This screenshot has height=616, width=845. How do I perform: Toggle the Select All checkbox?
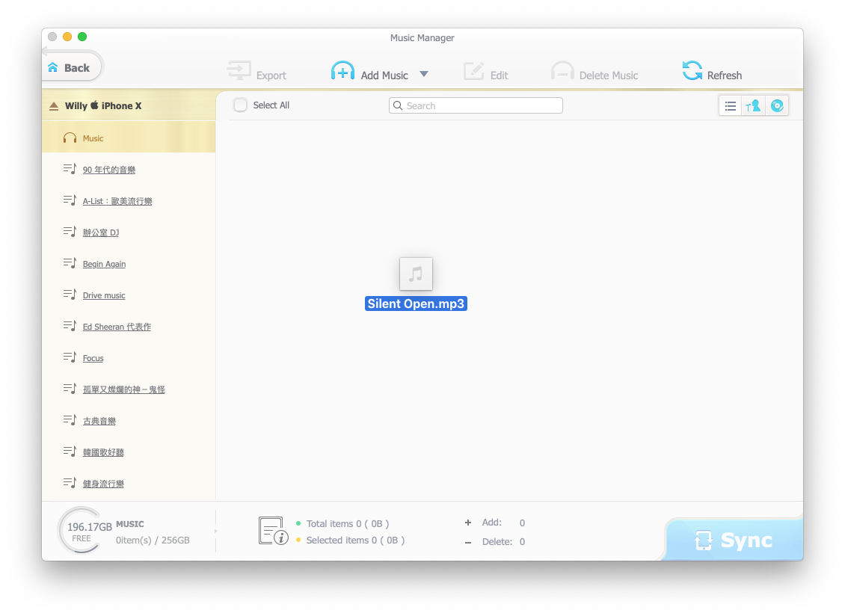point(240,105)
